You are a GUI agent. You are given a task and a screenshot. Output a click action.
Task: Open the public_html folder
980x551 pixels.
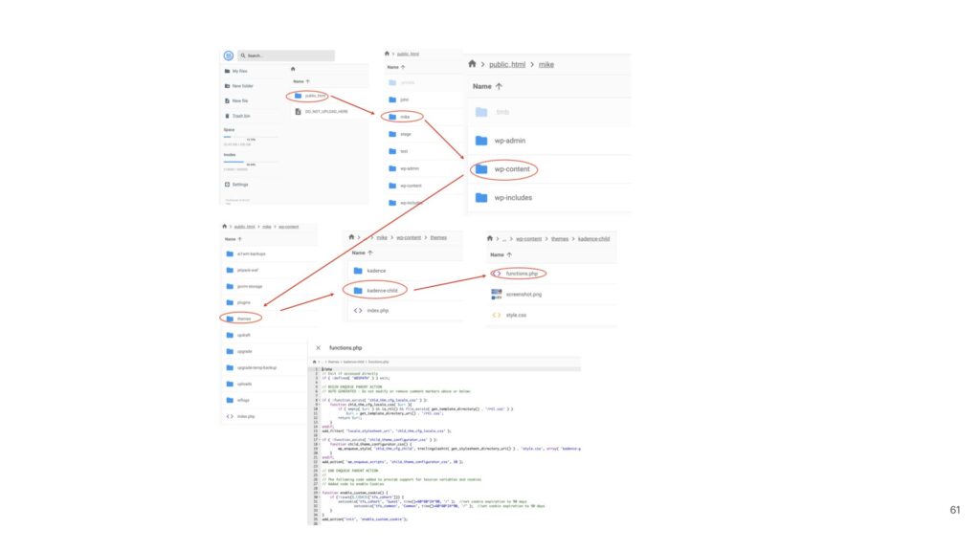point(315,96)
